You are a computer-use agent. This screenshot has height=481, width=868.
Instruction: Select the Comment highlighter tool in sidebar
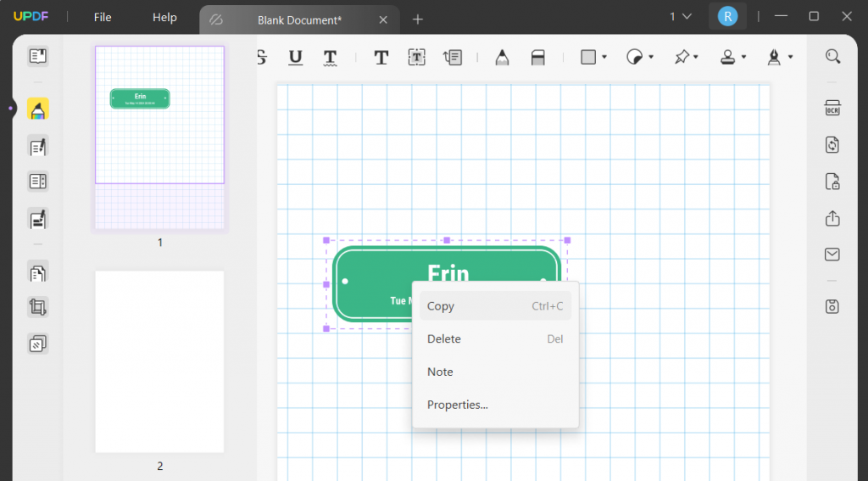pyautogui.click(x=37, y=109)
